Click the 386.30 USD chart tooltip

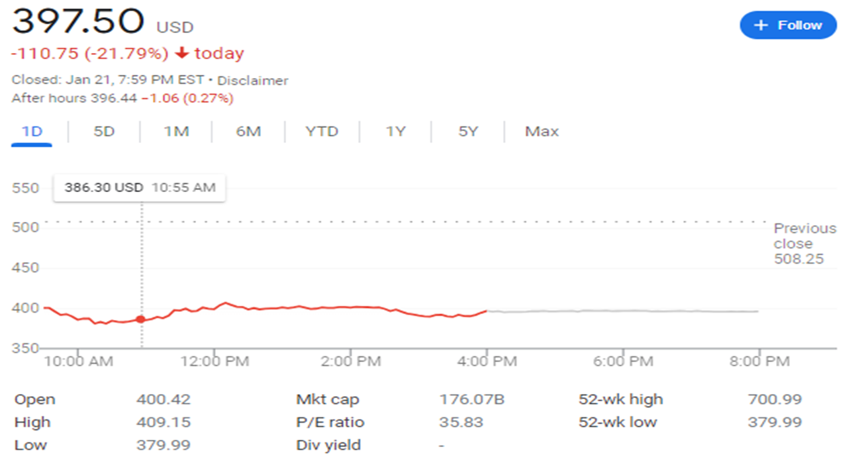click(139, 187)
